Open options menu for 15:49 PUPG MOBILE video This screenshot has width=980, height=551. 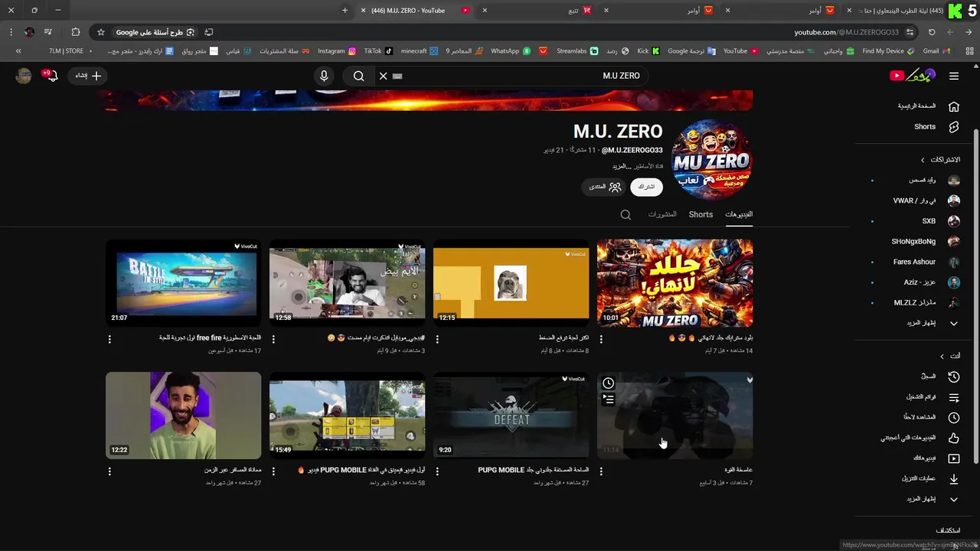click(273, 471)
